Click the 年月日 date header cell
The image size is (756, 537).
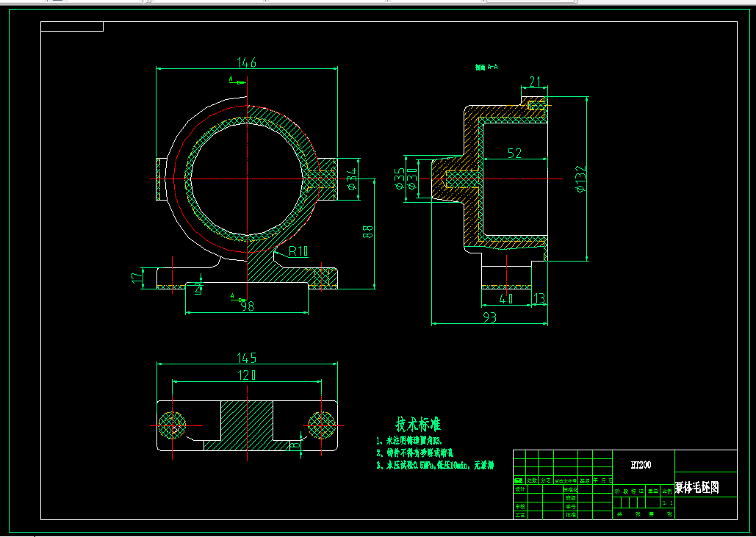(602, 480)
